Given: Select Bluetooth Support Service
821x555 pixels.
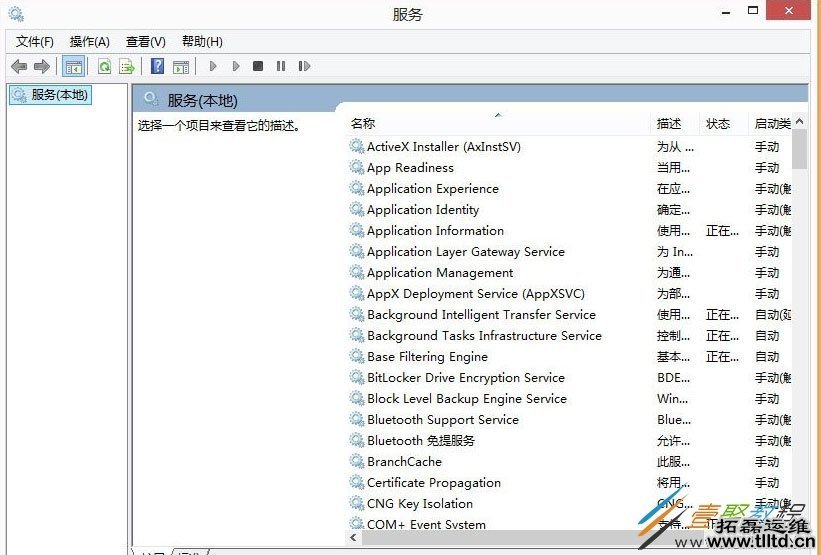Looking at the screenshot, I should (442, 419).
